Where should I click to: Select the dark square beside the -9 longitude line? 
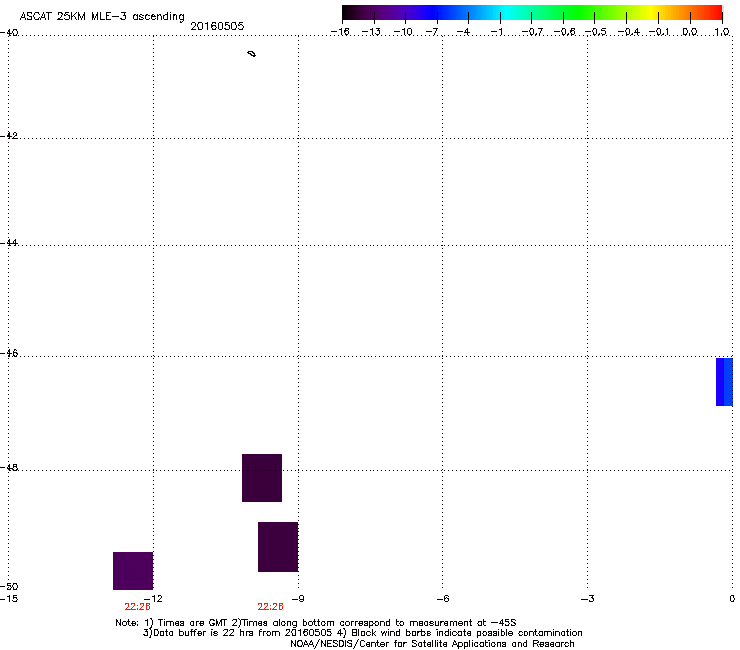point(278,547)
